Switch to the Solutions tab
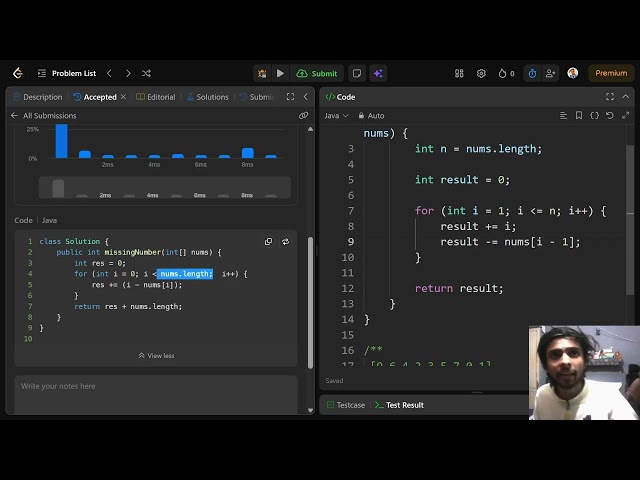The height and width of the screenshot is (480, 640). 208,97
